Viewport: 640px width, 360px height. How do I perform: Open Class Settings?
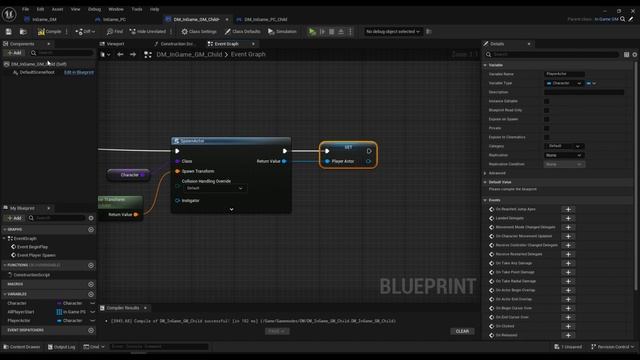pos(199,31)
